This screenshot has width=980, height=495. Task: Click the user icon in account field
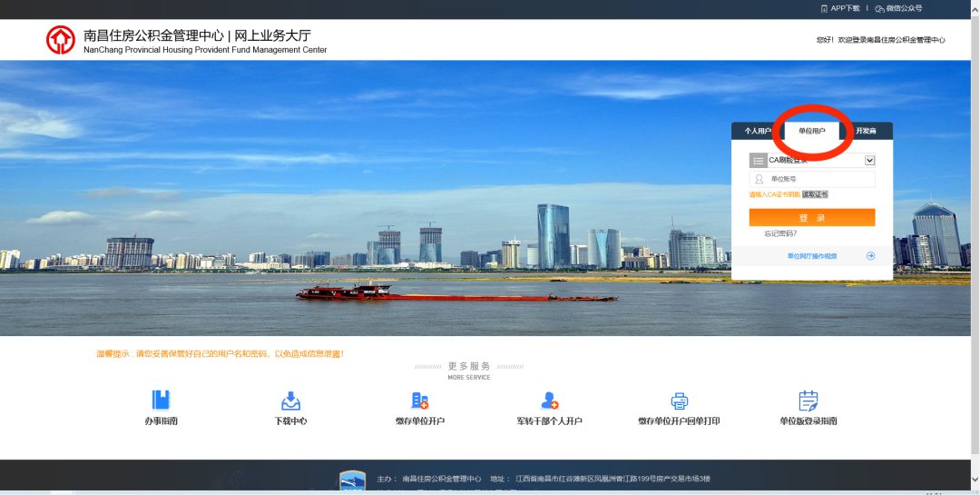click(759, 179)
